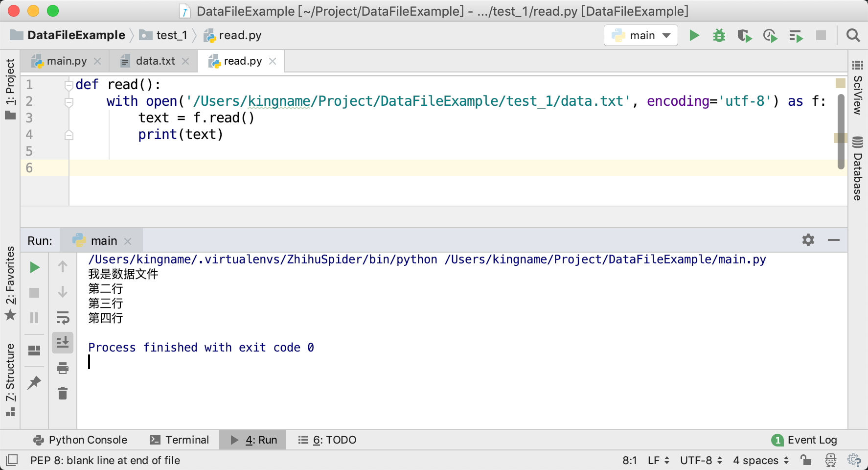Open the Terminal tool window
The image size is (868, 470).
click(180, 440)
